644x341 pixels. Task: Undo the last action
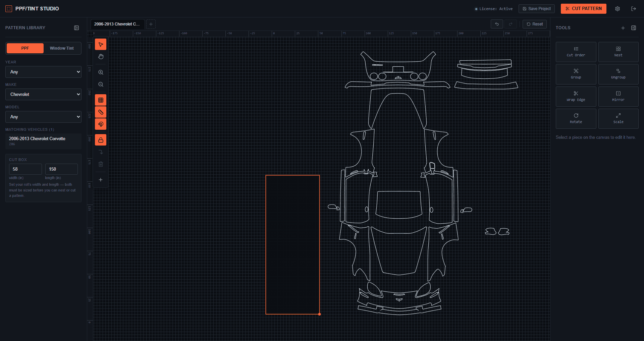tap(497, 24)
